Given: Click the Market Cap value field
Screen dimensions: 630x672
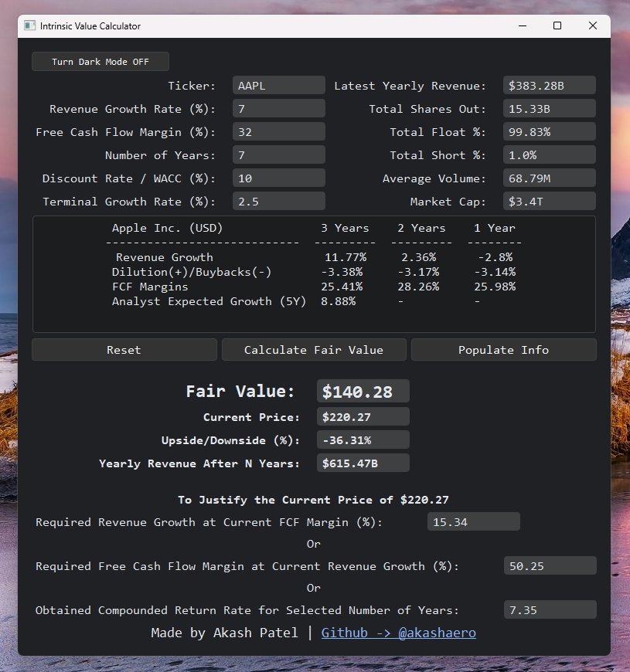Looking at the screenshot, I should tap(550, 201).
